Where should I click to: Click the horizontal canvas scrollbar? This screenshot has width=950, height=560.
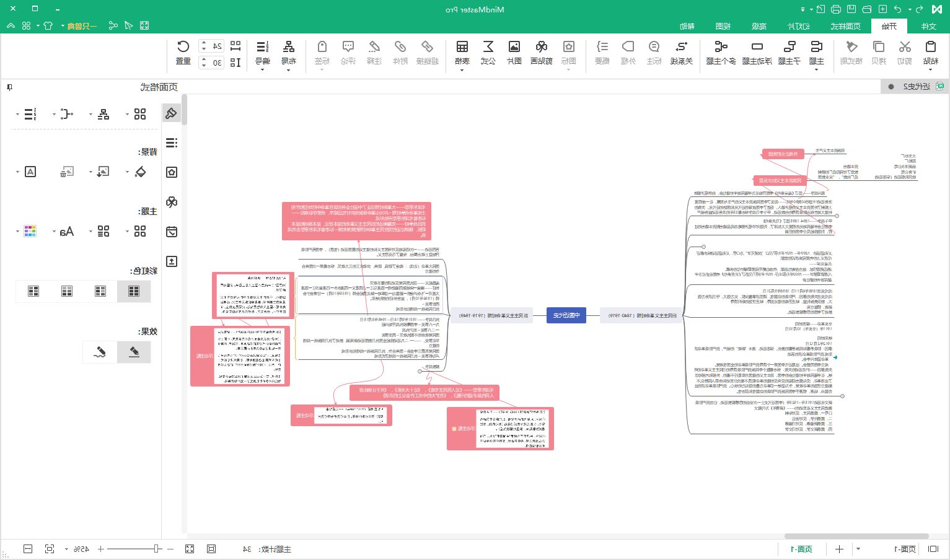pyautogui.click(x=856, y=536)
